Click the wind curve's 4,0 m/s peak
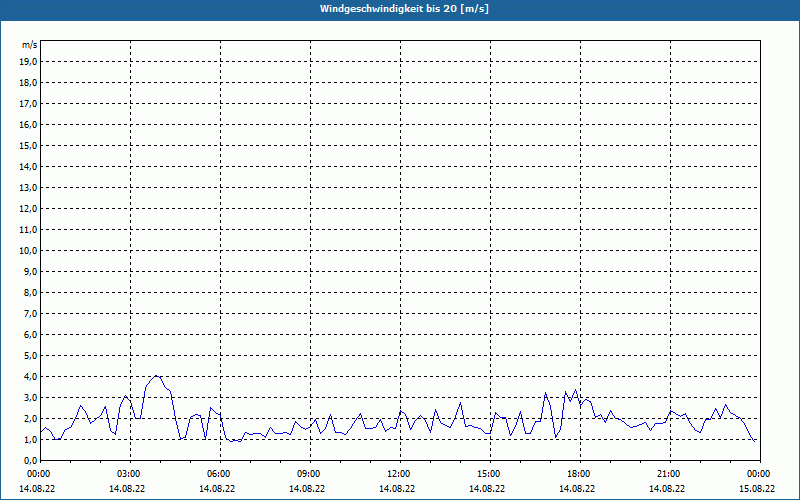 click(x=156, y=376)
